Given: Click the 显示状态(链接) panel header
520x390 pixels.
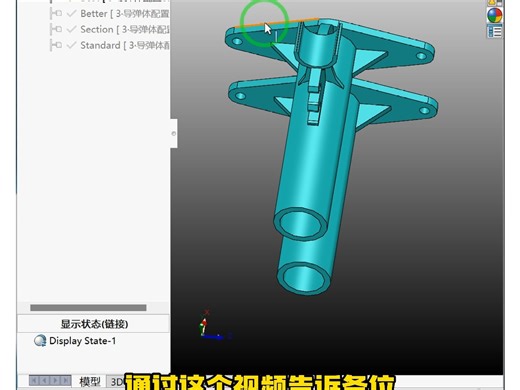Looking at the screenshot, I should pos(94,324).
